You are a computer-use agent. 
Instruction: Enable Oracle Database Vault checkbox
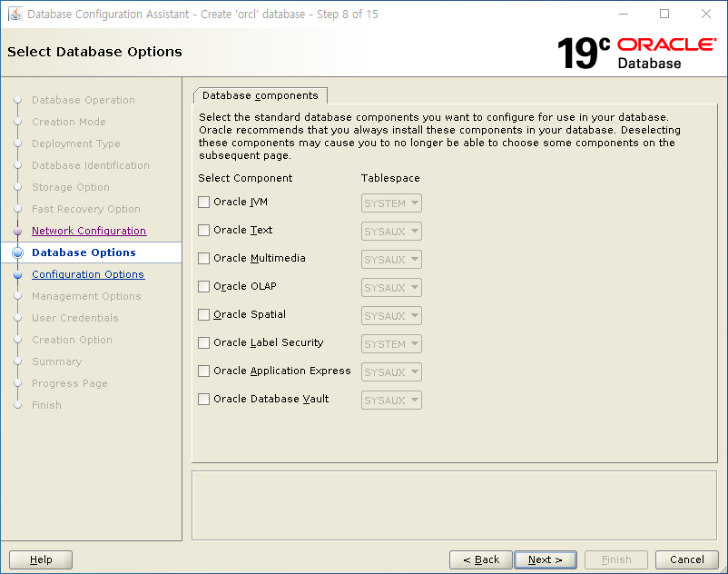[x=204, y=399]
